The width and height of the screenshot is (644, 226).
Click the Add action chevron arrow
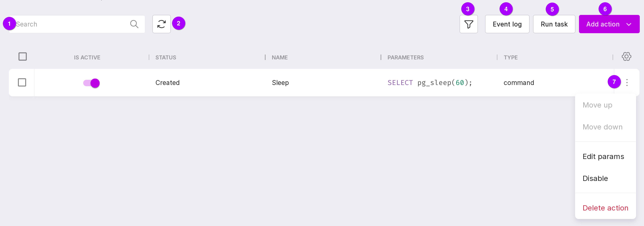point(629,24)
